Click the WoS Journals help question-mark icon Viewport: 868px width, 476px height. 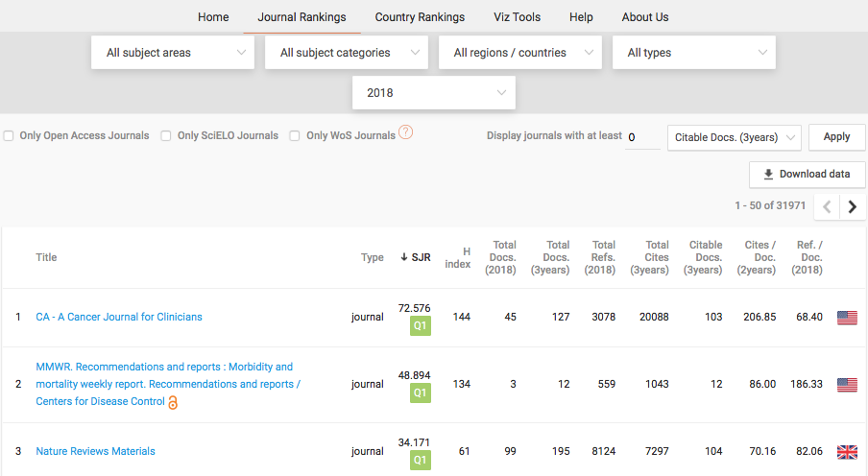(405, 133)
